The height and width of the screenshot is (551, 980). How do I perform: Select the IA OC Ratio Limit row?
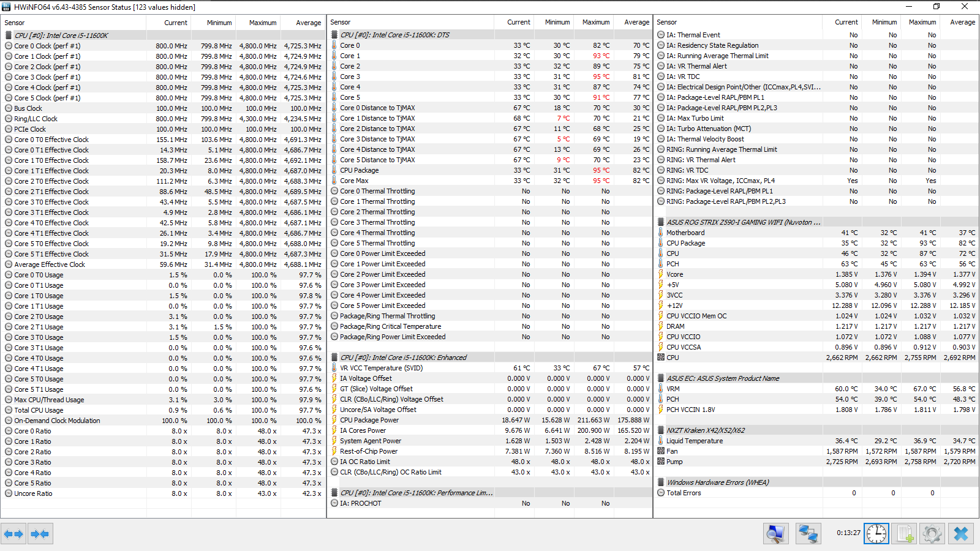pos(489,462)
